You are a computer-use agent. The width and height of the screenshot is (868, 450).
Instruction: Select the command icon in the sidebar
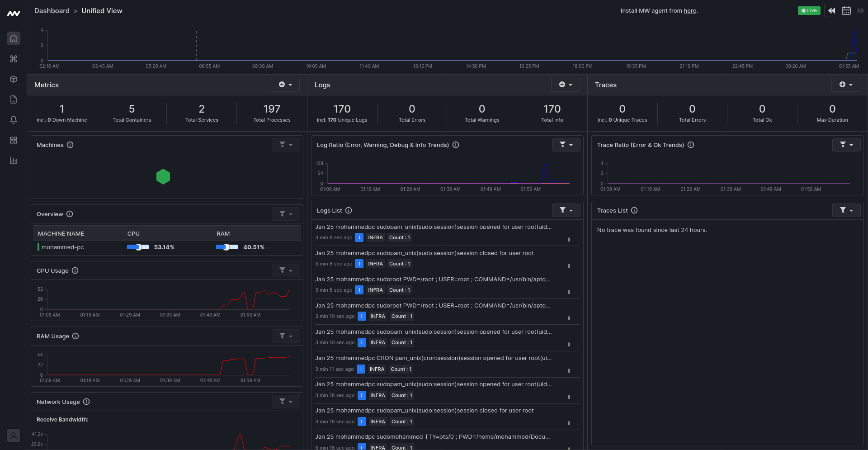13,59
